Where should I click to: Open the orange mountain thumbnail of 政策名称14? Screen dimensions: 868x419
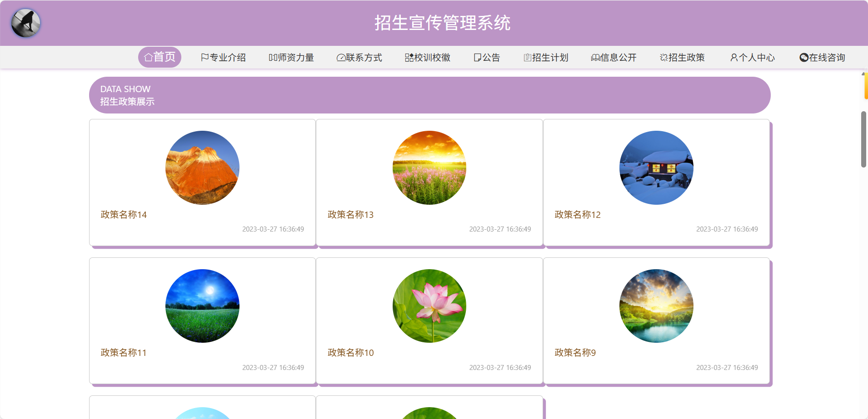tap(202, 168)
